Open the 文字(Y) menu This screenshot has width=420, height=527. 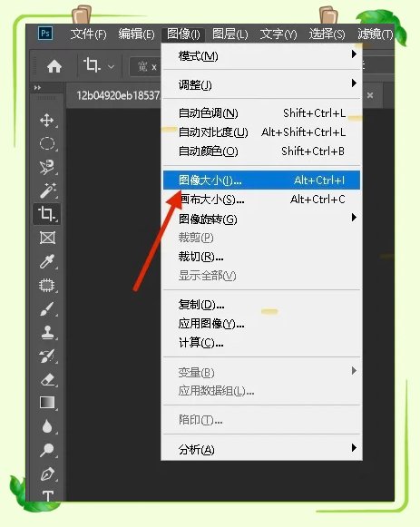pos(278,34)
